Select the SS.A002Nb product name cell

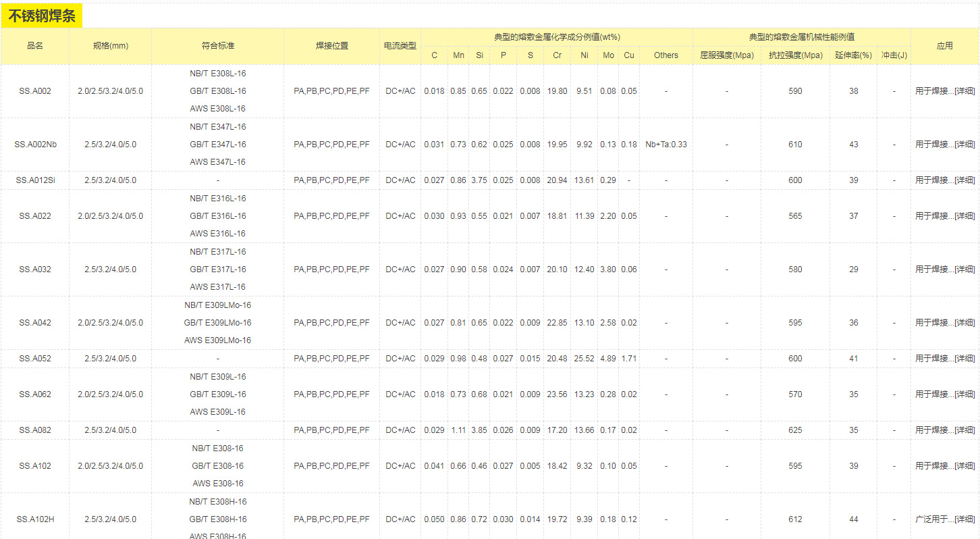(x=35, y=145)
